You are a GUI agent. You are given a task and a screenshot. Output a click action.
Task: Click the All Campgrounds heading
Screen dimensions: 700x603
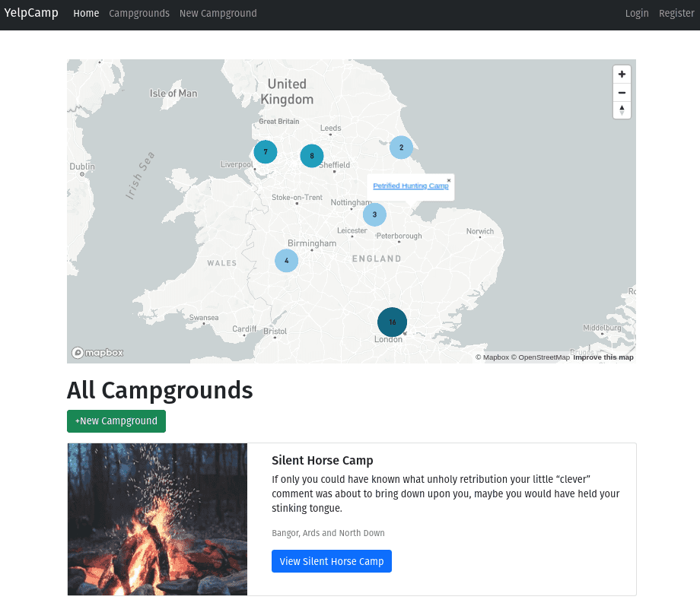point(160,390)
